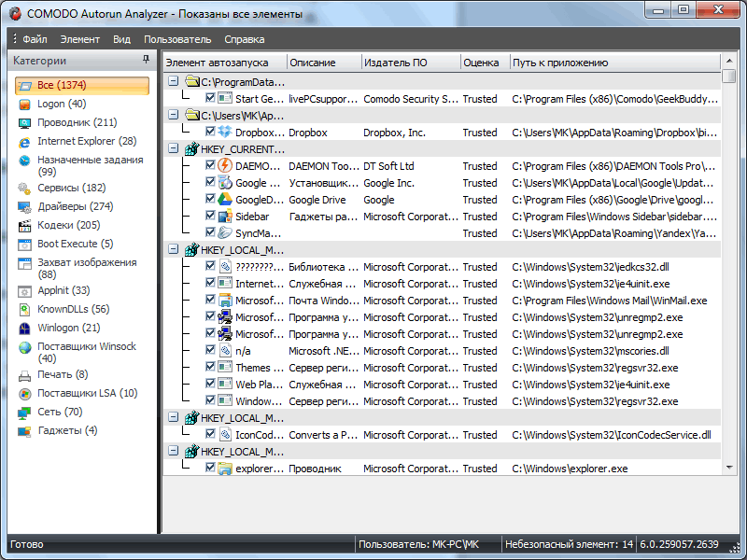
Task: Toggle the Sidebar entry checkbox
Action: (x=210, y=217)
